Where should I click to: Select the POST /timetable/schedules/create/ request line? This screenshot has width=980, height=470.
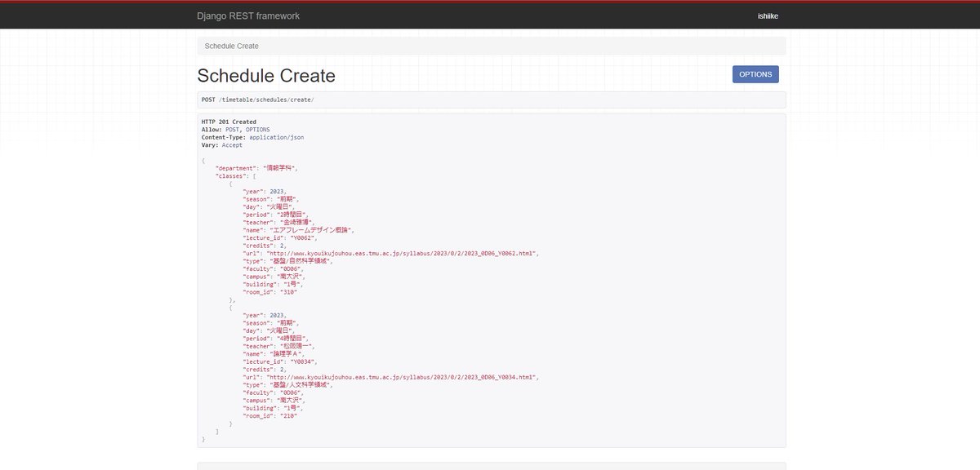tap(257, 100)
